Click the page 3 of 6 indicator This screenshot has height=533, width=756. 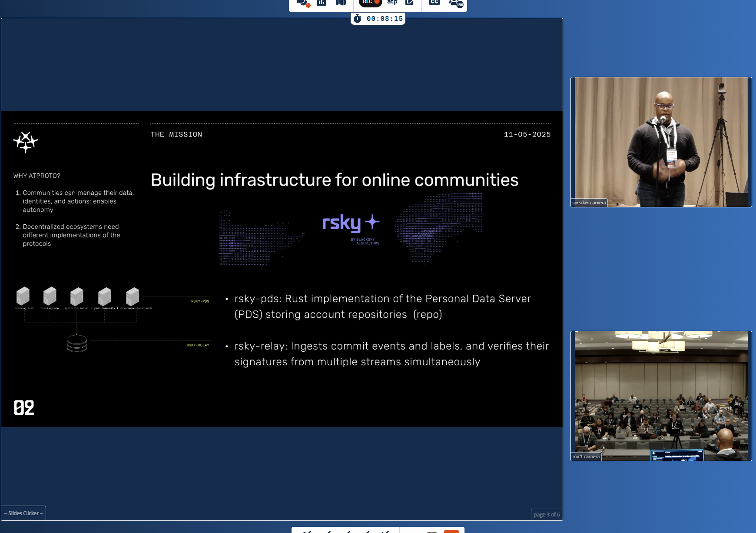[x=547, y=515]
